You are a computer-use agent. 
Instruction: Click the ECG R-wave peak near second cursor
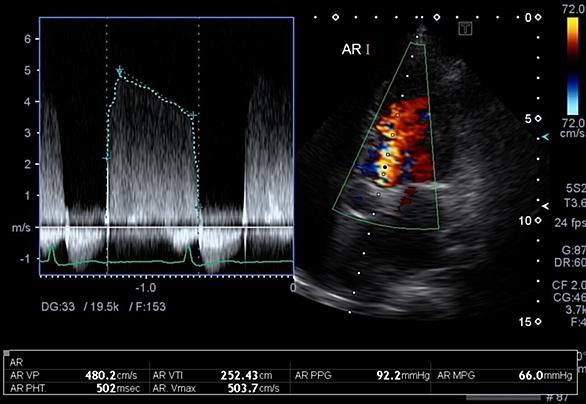pyautogui.click(x=188, y=247)
